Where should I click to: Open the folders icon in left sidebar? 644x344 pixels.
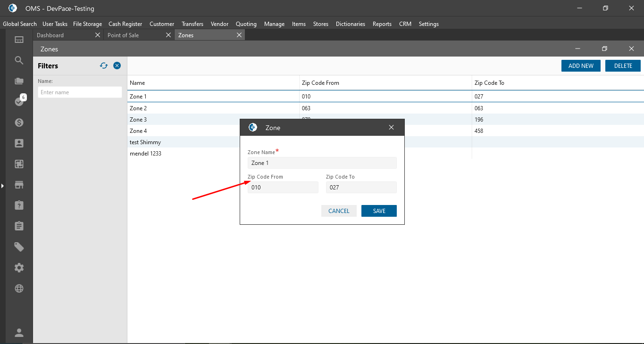tap(19, 81)
